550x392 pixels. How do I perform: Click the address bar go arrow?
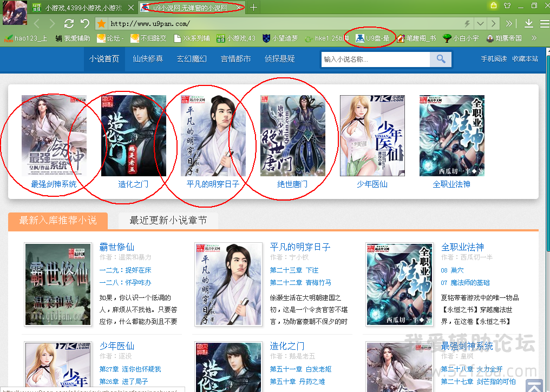click(494, 23)
